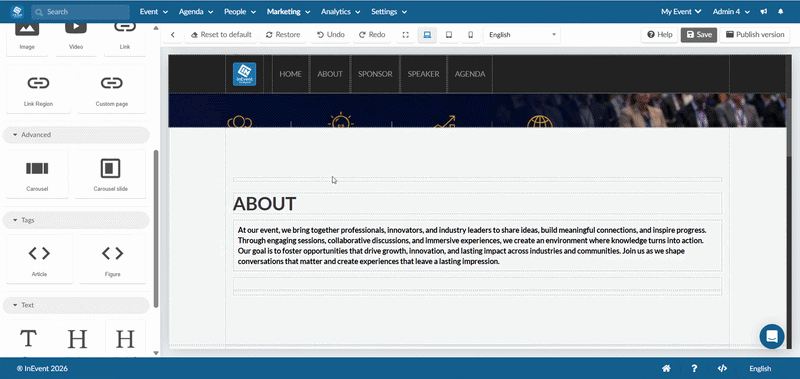The width and height of the screenshot is (800, 379).
Task: Choose the Custom page block
Action: pyautogui.click(x=112, y=89)
